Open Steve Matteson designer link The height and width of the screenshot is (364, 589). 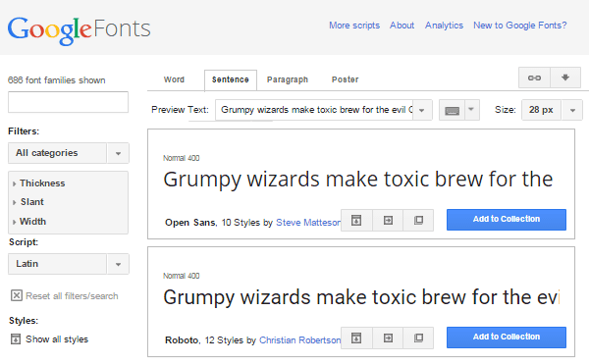(x=308, y=223)
